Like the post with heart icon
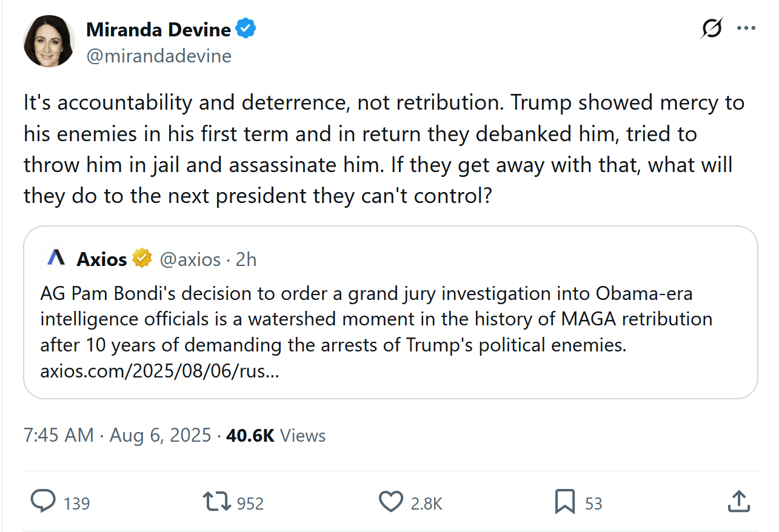Image resolution: width=779 pixels, height=532 pixels. point(391,502)
